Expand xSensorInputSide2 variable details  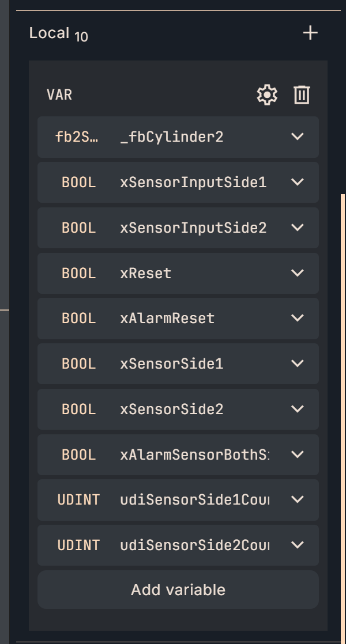pyautogui.click(x=298, y=228)
